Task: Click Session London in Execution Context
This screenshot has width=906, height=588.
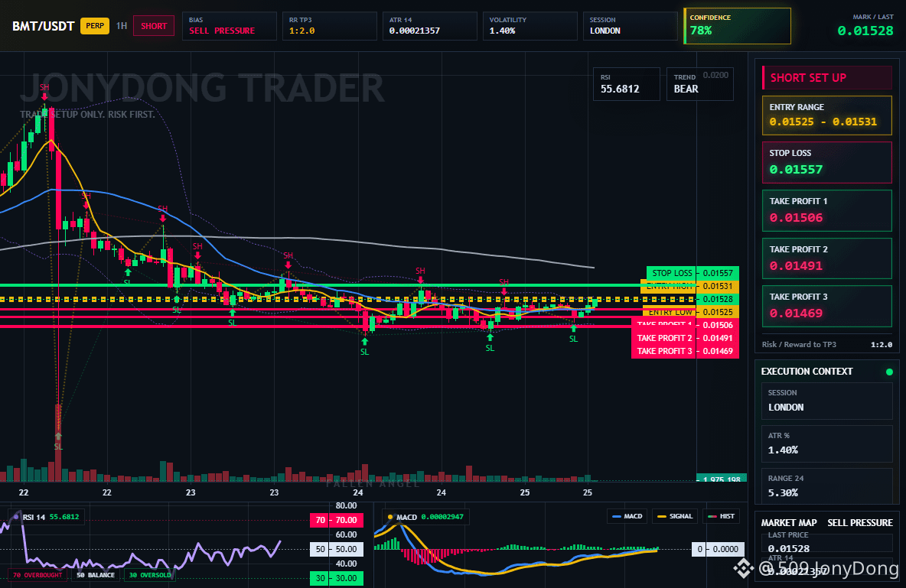Action: tap(827, 400)
